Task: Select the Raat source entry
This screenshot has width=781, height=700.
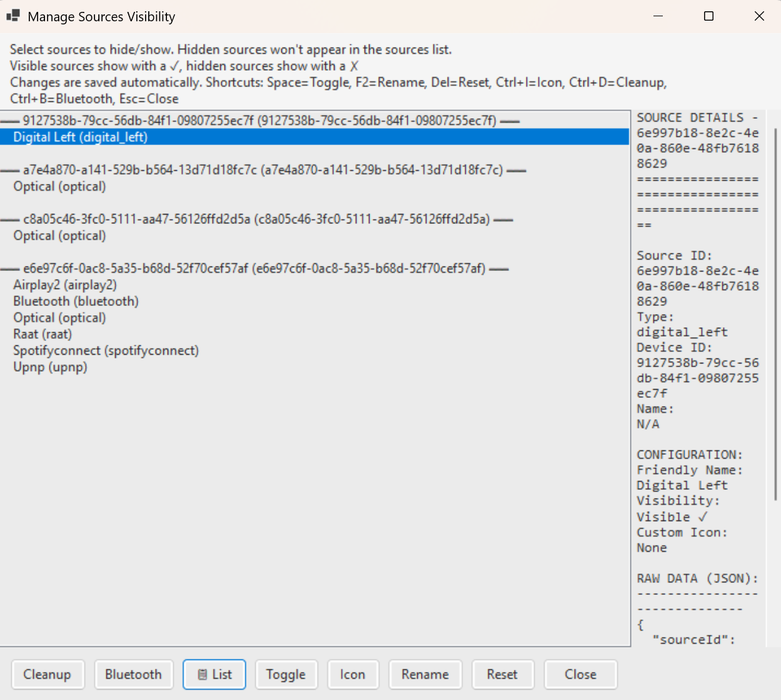Action: 41,333
